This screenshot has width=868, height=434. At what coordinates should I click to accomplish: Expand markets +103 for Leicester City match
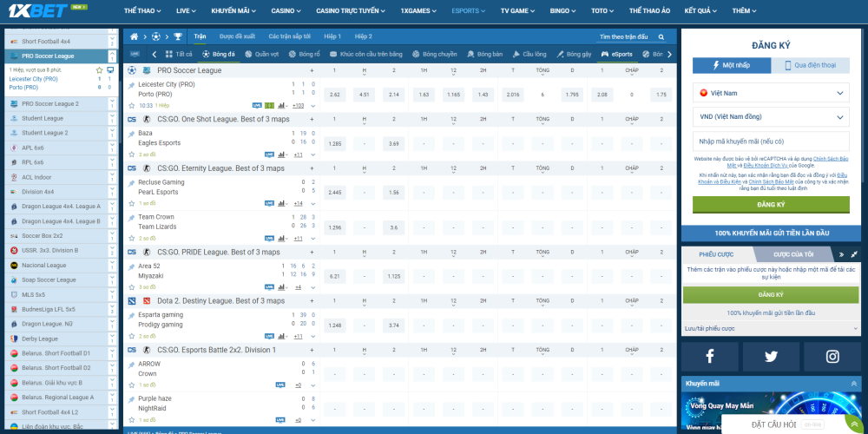coord(298,105)
